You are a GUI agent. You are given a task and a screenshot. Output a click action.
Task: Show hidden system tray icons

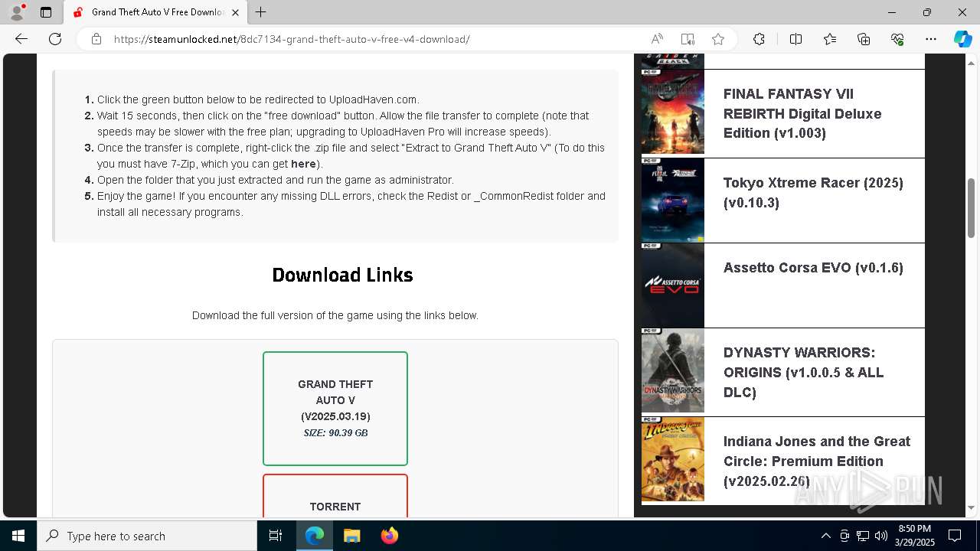(825, 536)
